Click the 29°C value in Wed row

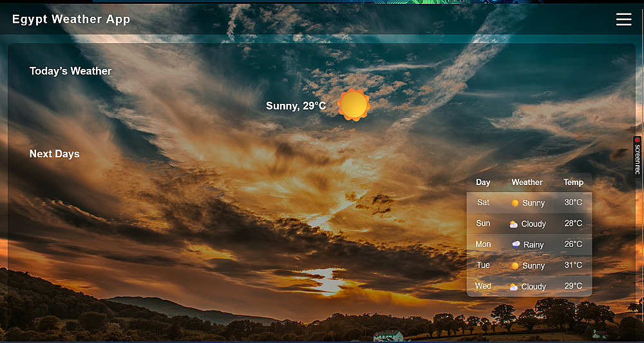[x=573, y=286]
